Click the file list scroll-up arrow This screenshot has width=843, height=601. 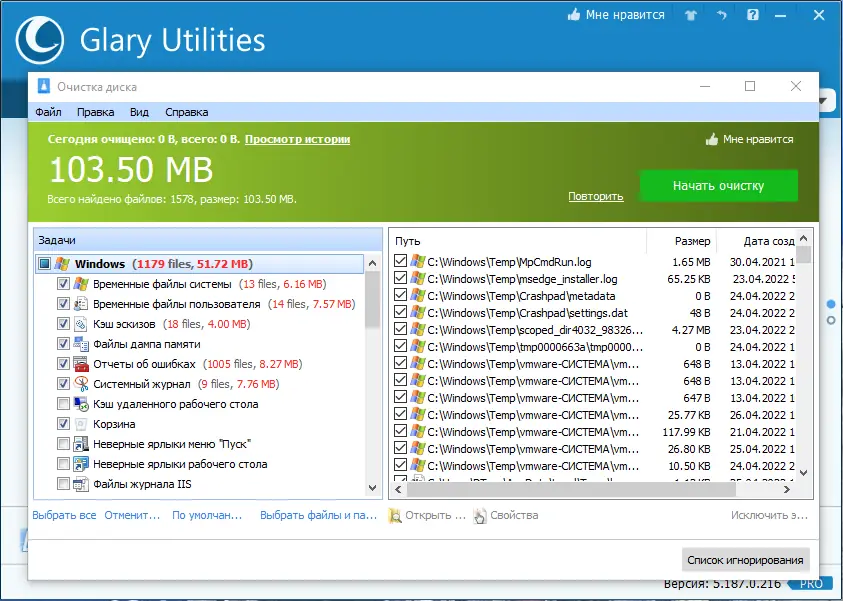(x=804, y=238)
